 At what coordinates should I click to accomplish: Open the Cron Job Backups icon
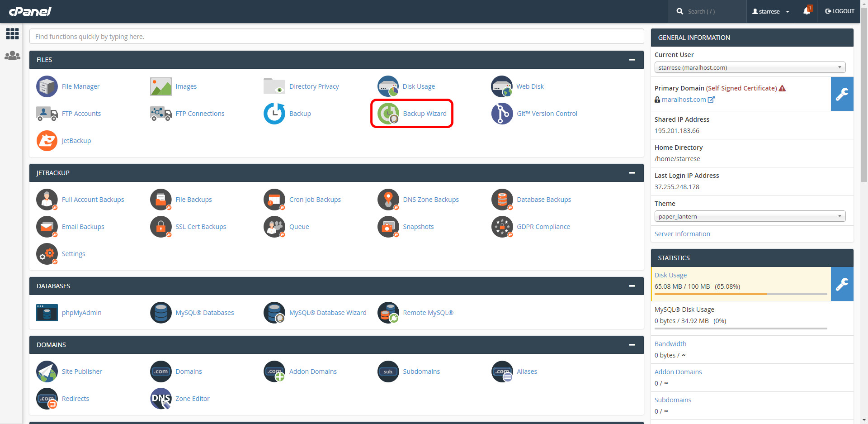click(x=274, y=200)
